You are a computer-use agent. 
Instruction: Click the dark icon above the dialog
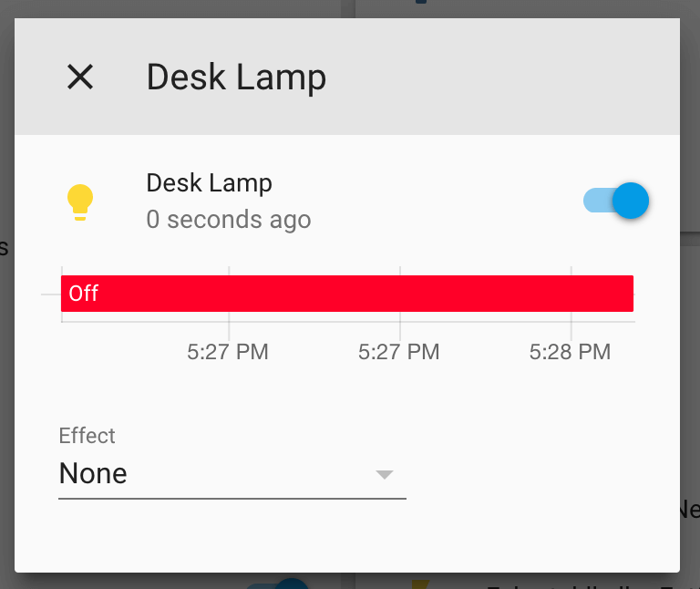point(420,3)
